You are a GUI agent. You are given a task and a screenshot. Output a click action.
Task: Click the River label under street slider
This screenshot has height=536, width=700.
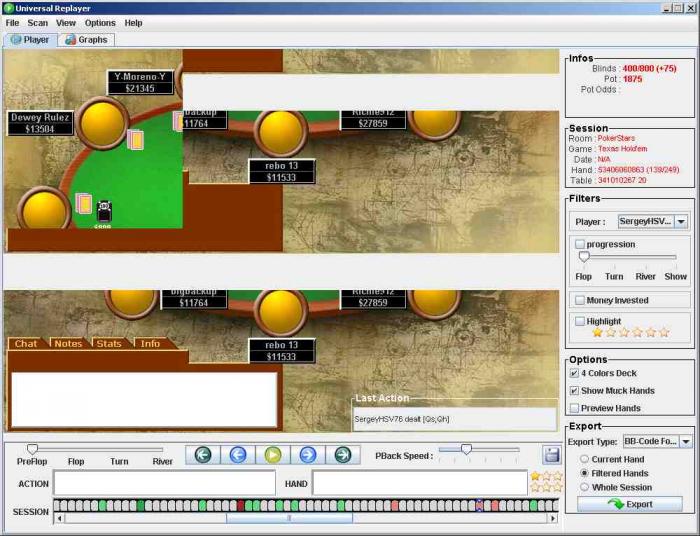coord(162,461)
